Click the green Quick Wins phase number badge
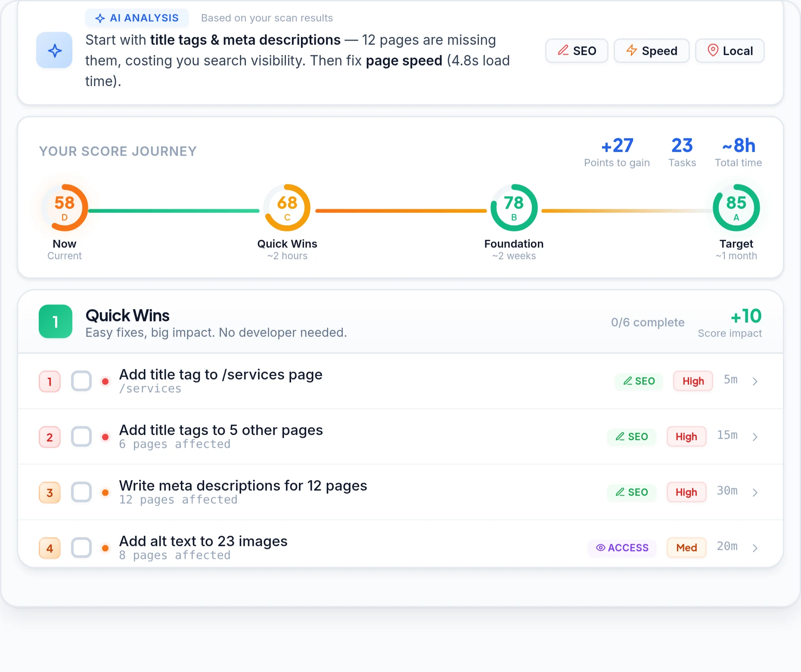801x672 pixels. point(56,321)
